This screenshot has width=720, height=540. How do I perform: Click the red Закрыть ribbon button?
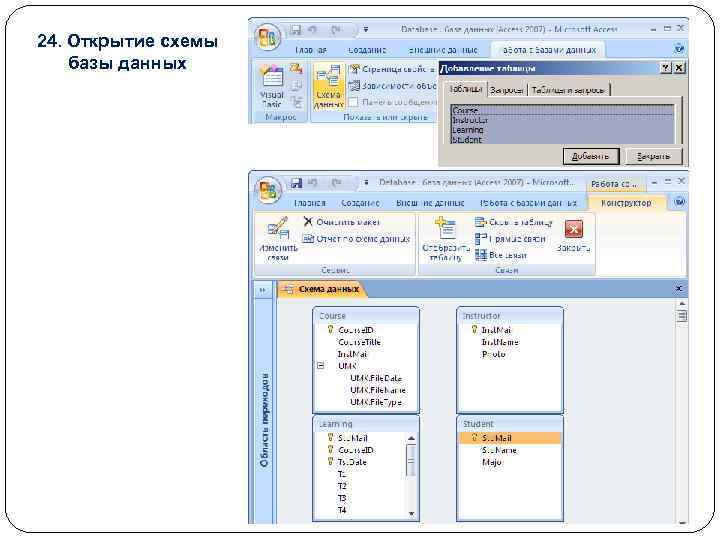point(574,237)
